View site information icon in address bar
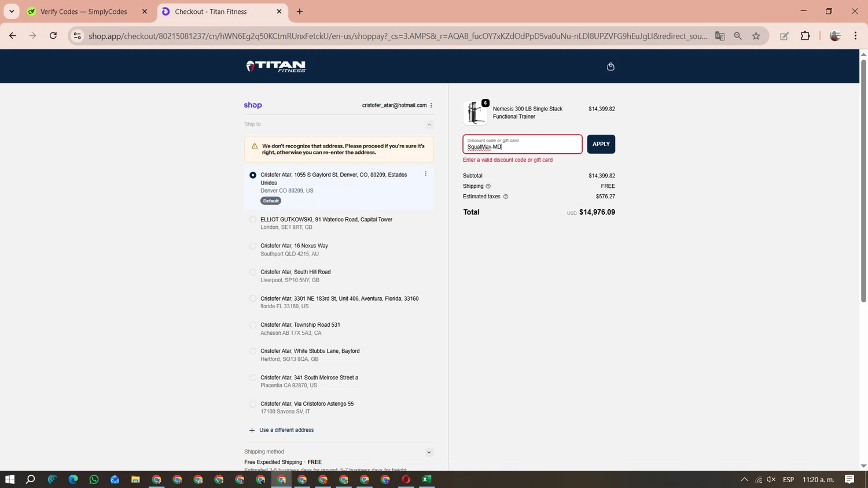 coord(77,36)
